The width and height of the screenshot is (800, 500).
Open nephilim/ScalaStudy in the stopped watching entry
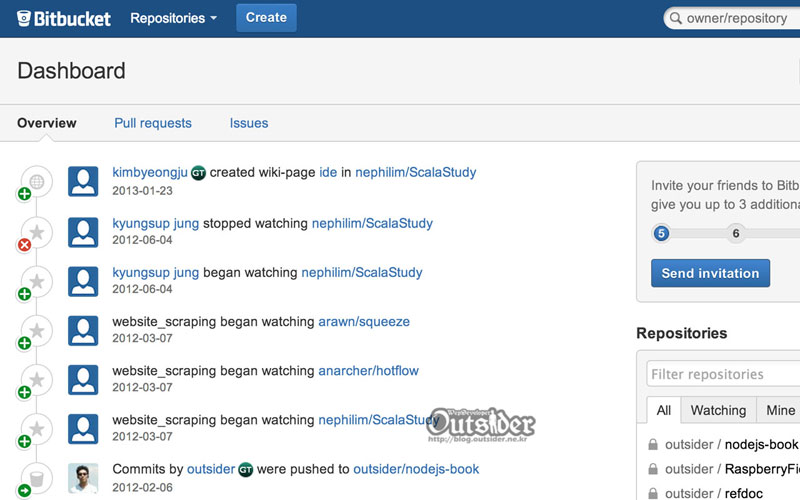[372, 223]
